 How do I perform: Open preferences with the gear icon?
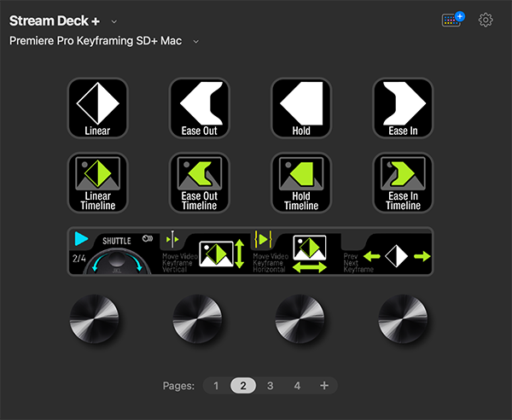click(486, 20)
